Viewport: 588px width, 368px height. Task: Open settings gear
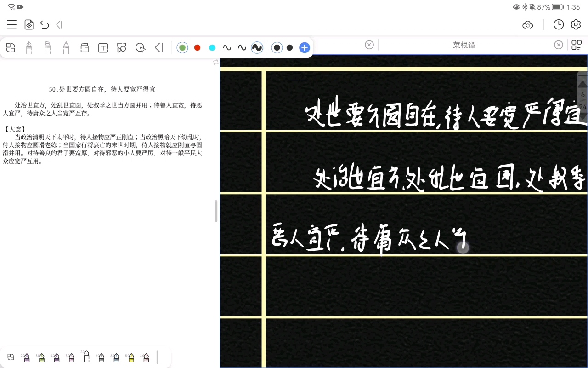576,25
